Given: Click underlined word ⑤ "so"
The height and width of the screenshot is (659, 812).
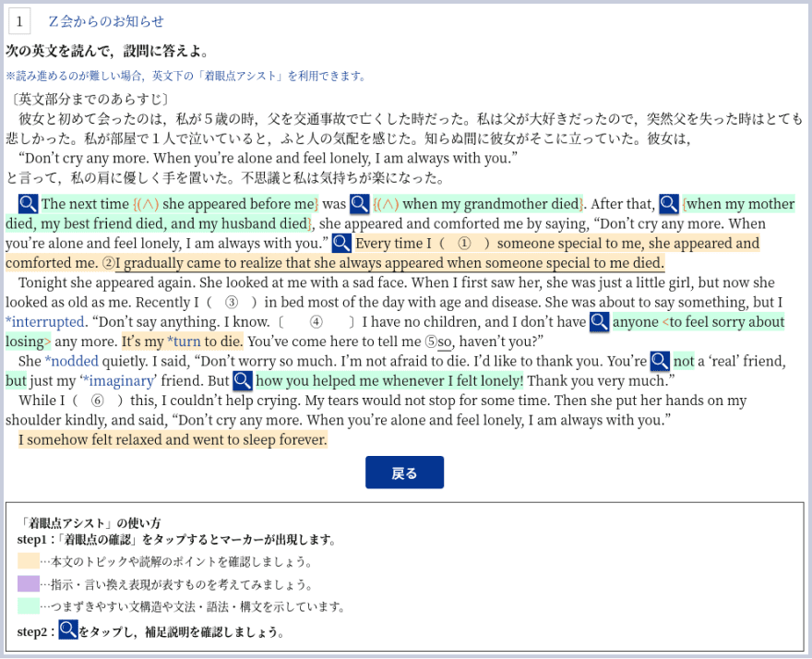Looking at the screenshot, I should pyautogui.click(x=445, y=341).
